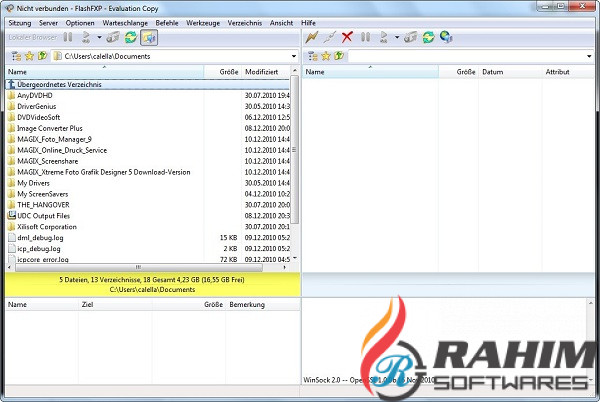Refresh the left local pane
This screenshot has height=402, width=600.
pos(131,37)
